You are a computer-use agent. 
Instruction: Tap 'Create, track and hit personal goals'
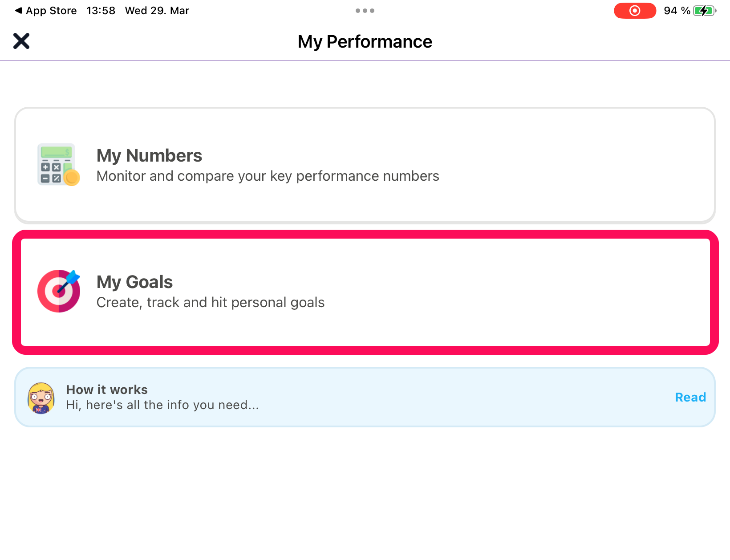[x=211, y=303]
